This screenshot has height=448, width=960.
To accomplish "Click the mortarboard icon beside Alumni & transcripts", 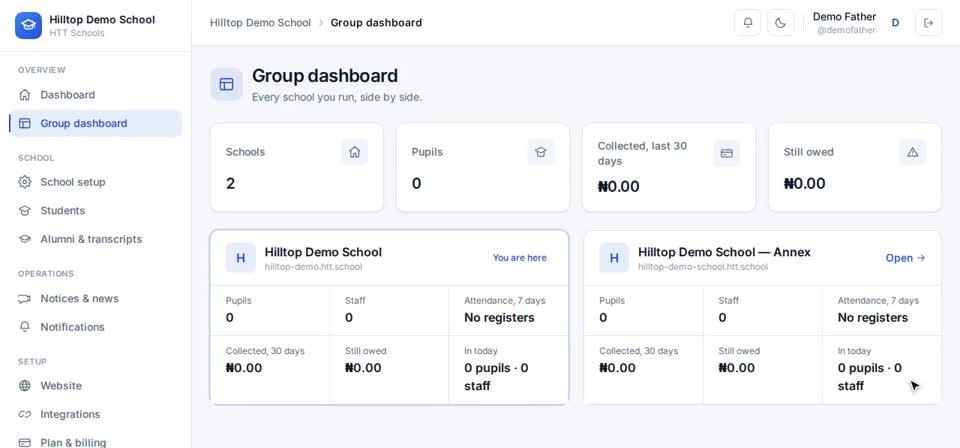I will pos(24,239).
